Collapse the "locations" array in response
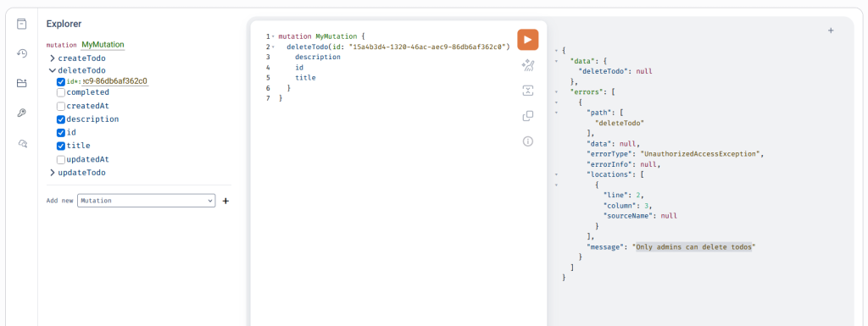The height and width of the screenshot is (326, 868). point(556,174)
